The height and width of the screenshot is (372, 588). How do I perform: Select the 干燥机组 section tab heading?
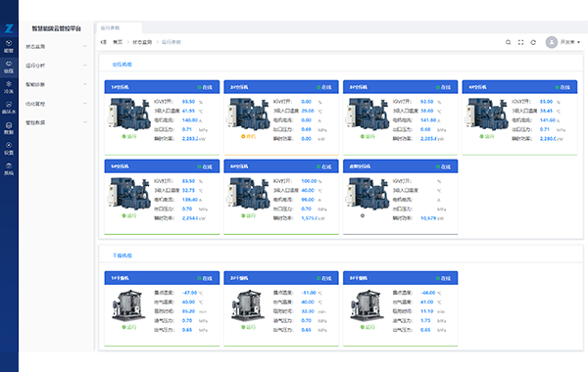tap(122, 256)
